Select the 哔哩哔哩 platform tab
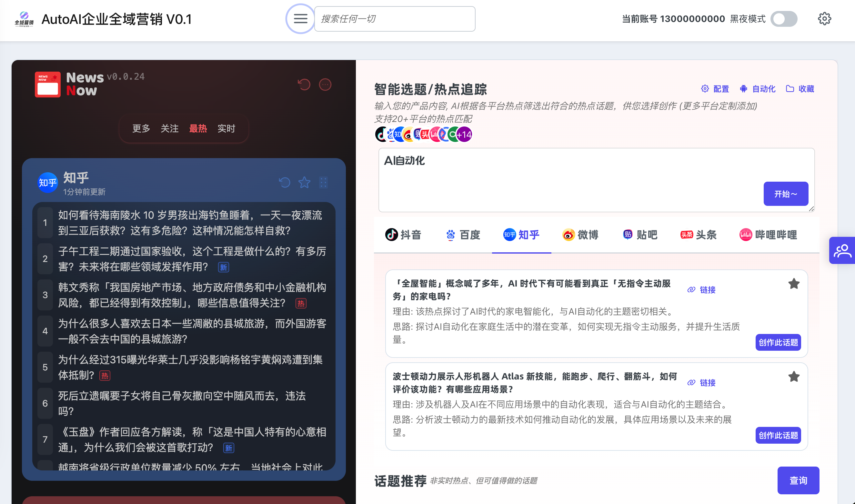855x504 pixels. click(768, 235)
